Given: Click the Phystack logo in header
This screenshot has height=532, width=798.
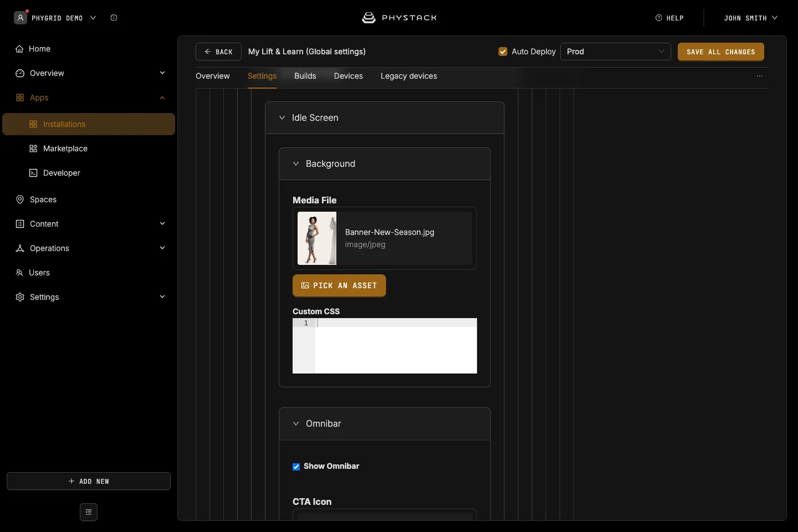Looking at the screenshot, I should pos(399,18).
